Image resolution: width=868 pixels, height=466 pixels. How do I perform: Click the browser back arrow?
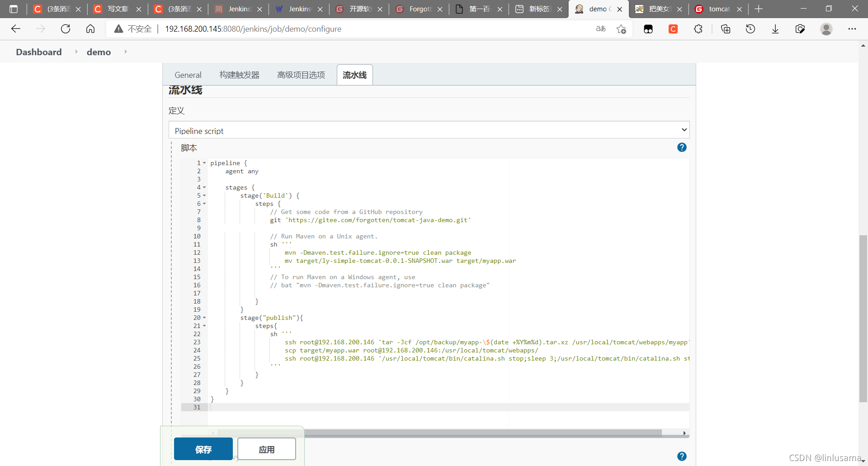coord(16,29)
